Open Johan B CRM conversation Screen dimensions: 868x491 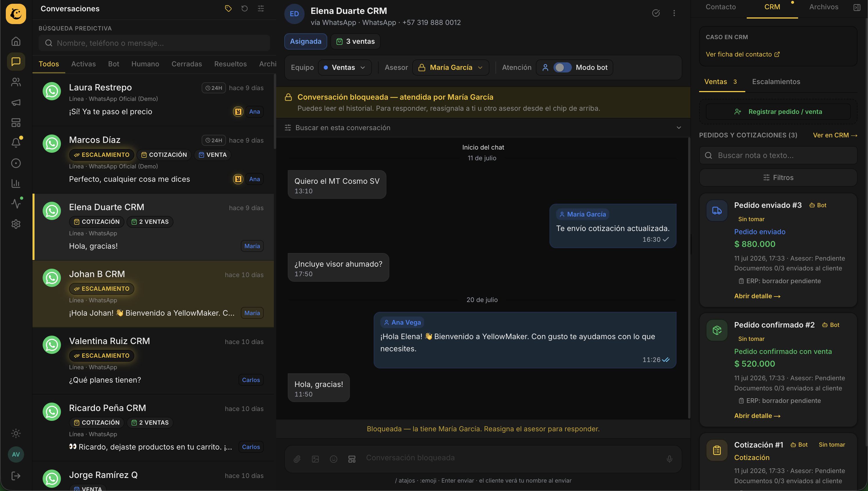point(153,294)
